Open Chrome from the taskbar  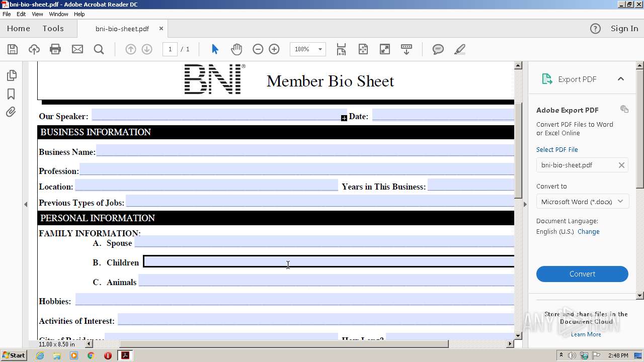91,355
